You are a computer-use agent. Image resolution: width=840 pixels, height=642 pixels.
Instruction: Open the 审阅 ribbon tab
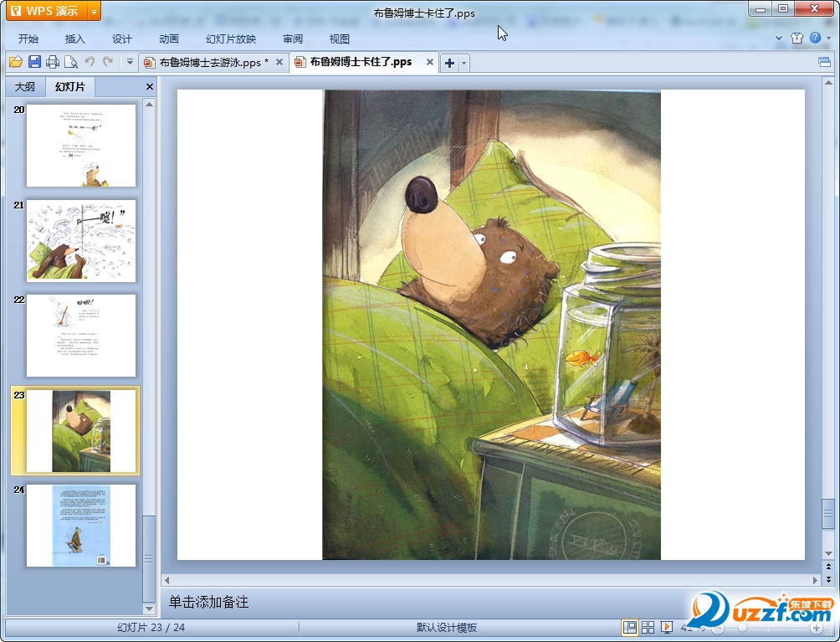[293, 39]
